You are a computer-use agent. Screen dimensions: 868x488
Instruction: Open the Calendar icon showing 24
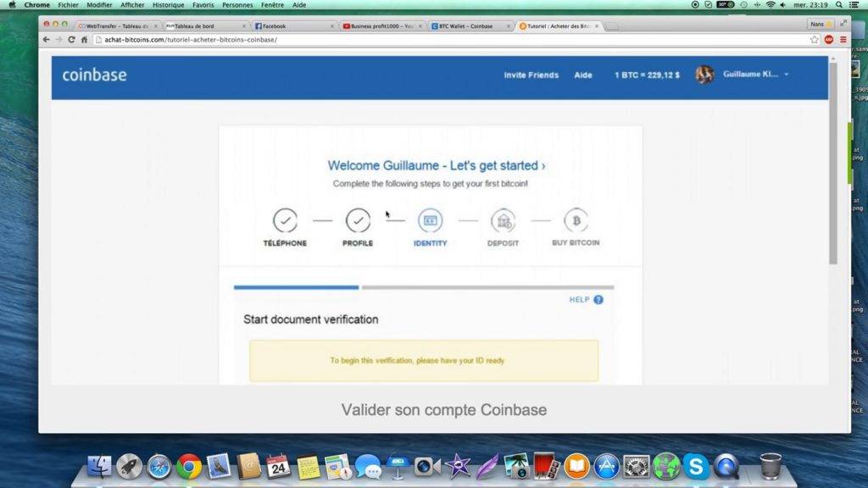[278, 467]
